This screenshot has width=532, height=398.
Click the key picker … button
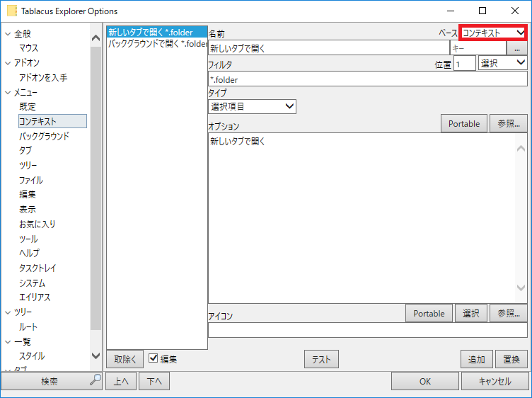[516, 48]
